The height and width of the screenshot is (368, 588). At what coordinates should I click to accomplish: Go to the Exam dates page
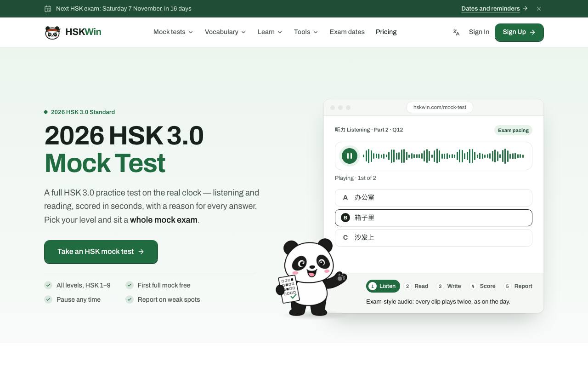click(x=347, y=32)
